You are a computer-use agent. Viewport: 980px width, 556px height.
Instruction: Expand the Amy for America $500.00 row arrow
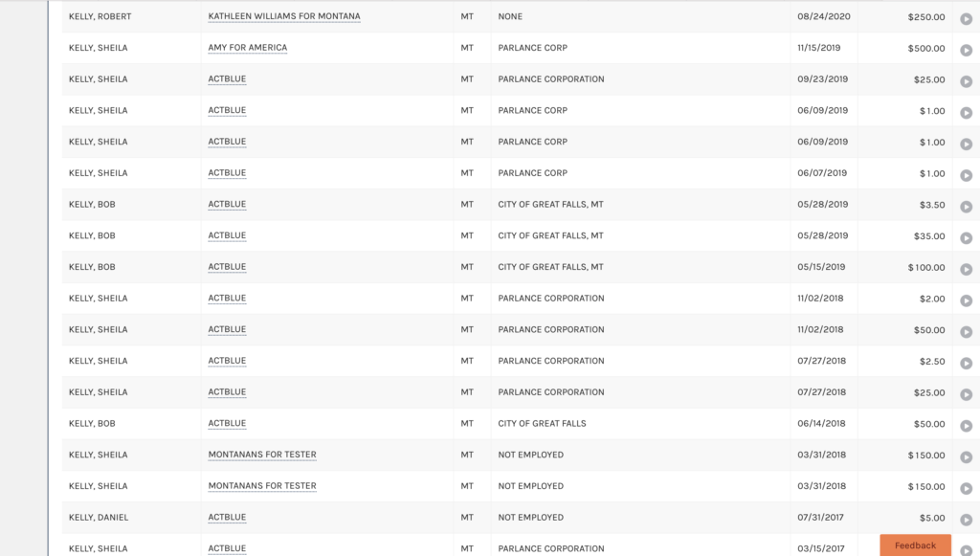click(x=966, y=50)
